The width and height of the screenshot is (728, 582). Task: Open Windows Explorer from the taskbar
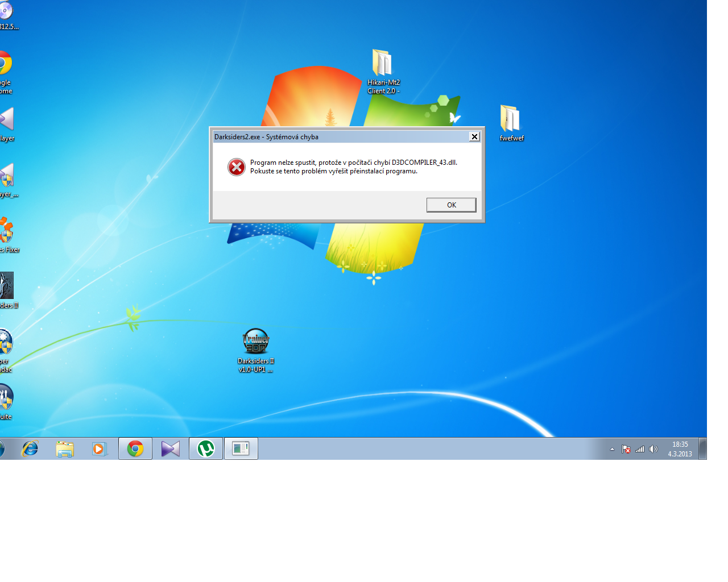(x=65, y=448)
